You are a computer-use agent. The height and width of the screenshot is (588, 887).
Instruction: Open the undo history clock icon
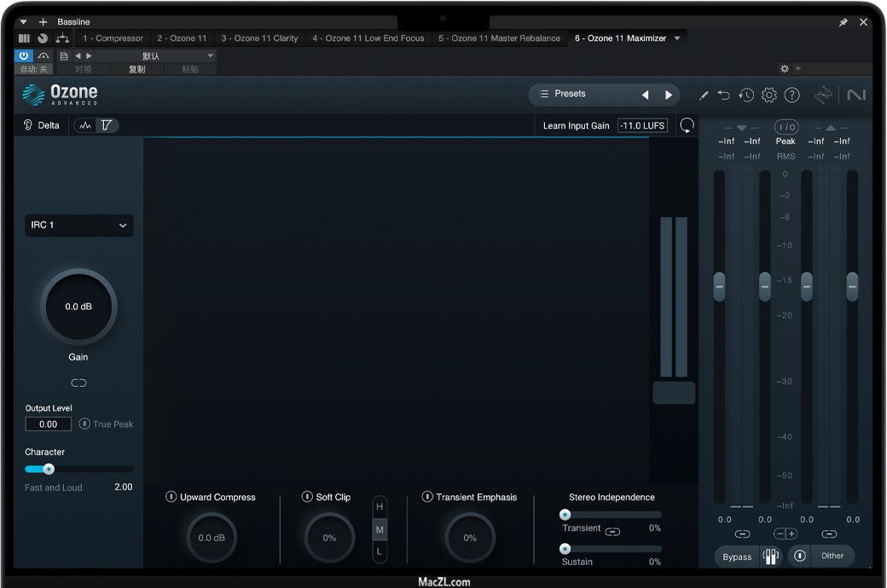point(746,95)
